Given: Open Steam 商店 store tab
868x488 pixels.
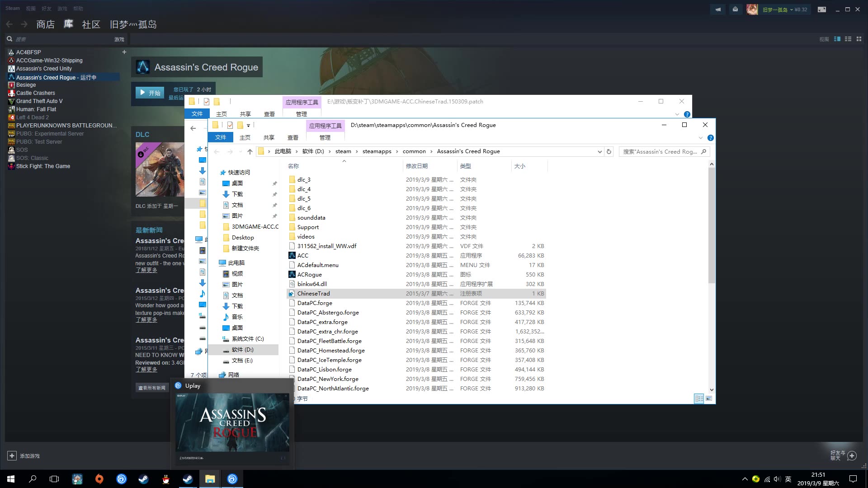Looking at the screenshot, I should pos(46,24).
